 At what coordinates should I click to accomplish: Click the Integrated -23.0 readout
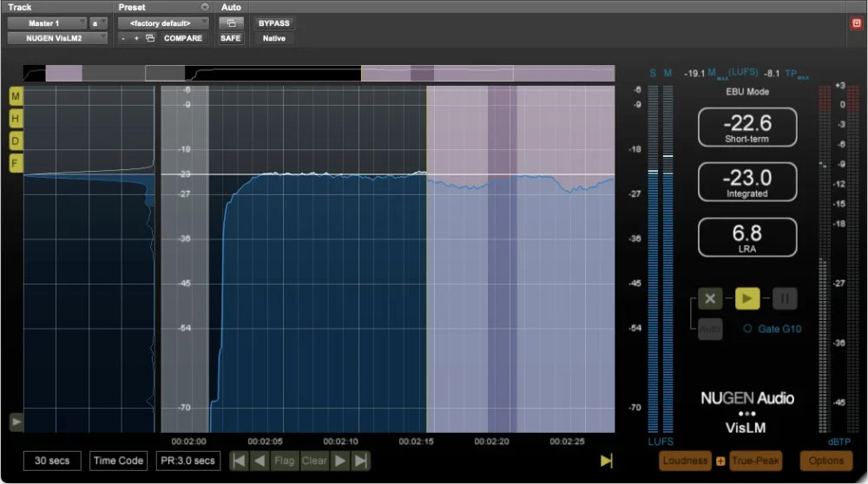click(747, 182)
